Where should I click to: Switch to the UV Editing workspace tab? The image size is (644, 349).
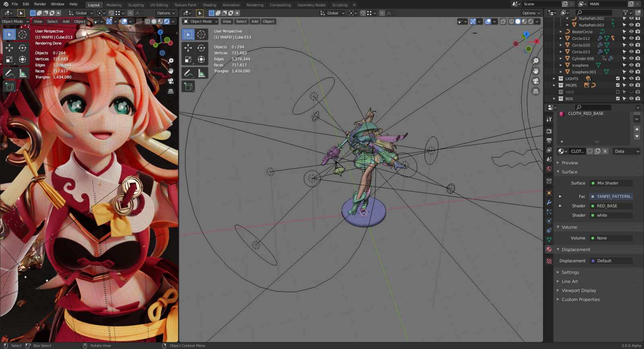(159, 5)
